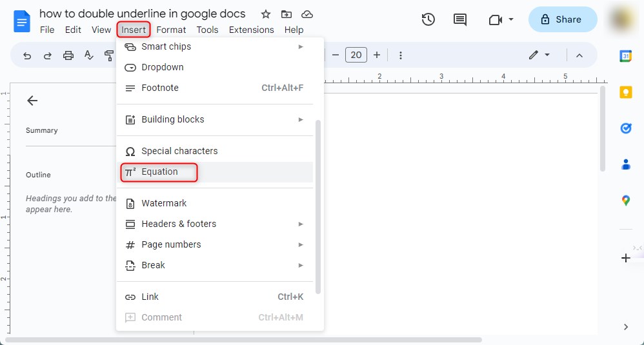Open Google Calendar in the side panel

[x=625, y=56]
